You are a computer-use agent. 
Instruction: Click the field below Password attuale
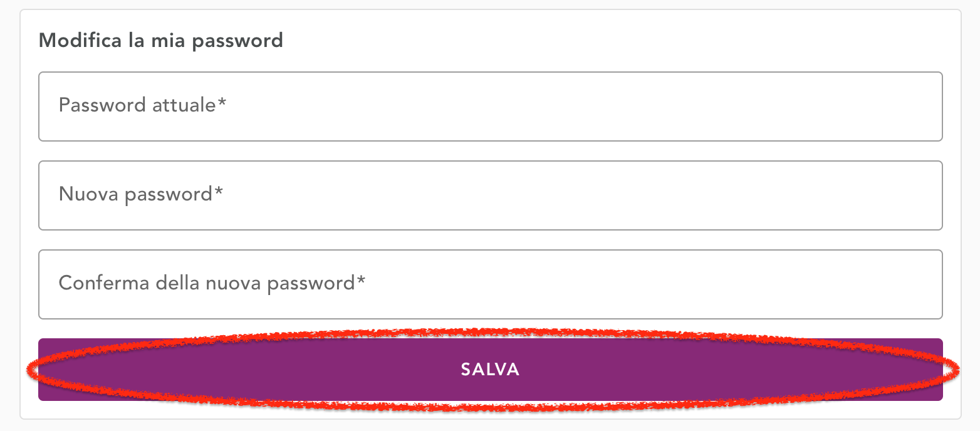click(x=490, y=195)
